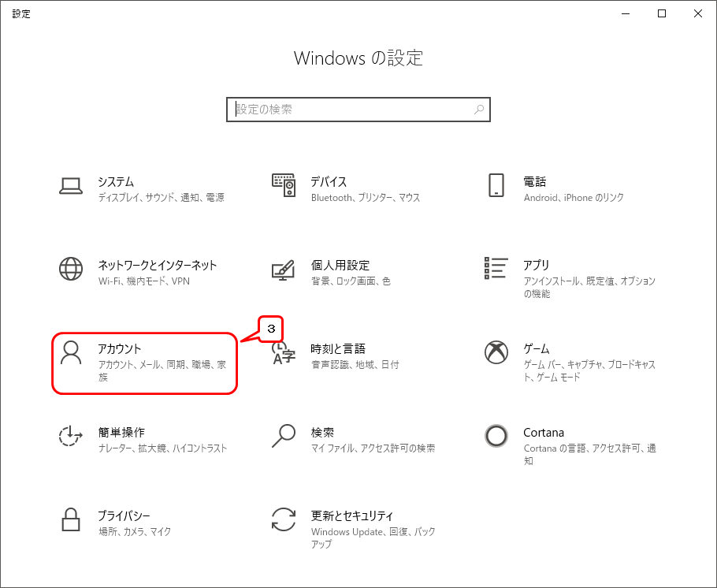The height and width of the screenshot is (588, 717).
Task: Open 更新とセキュリティ refresh arrows icon
Action: (x=283, y=519)
